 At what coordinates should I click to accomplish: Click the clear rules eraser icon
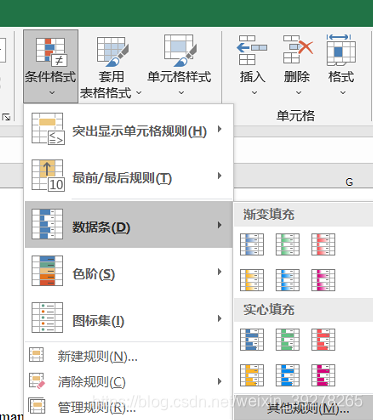point(37,381)
